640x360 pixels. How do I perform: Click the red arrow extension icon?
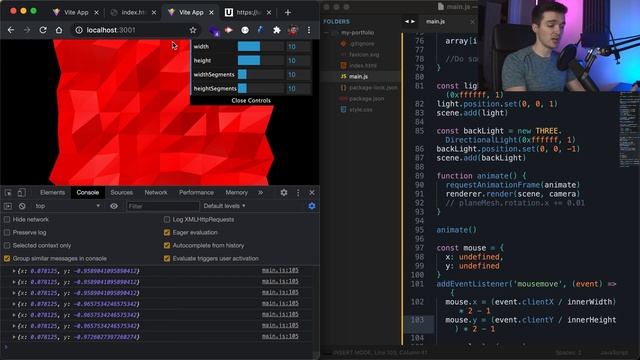tap(229, 30)
